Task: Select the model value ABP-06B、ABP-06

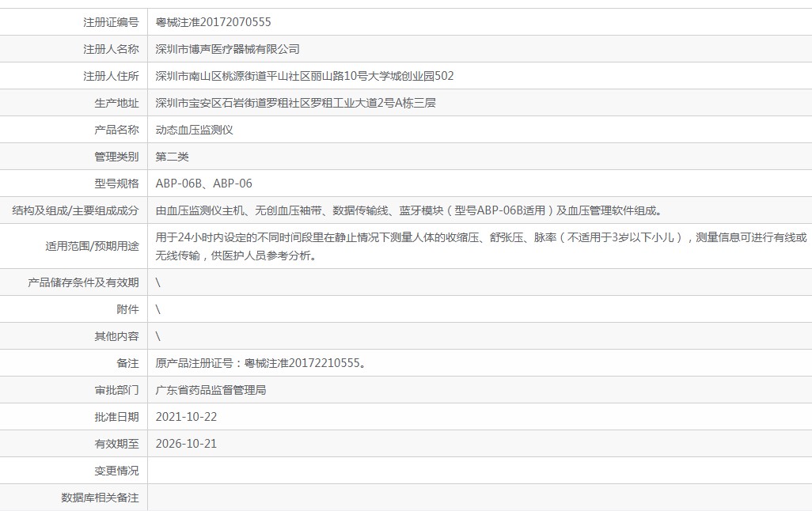Action: (x=204, y=184)
